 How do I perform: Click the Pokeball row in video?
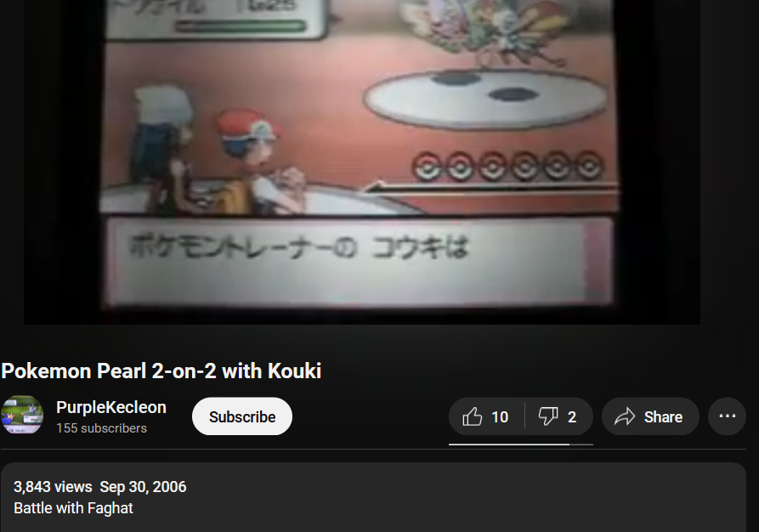click(507, 166)
